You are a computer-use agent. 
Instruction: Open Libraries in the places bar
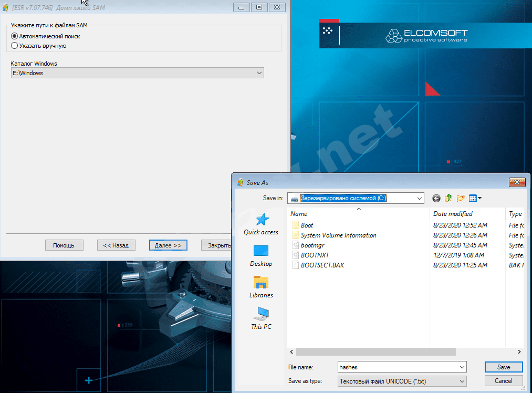(x=261, y=287)
